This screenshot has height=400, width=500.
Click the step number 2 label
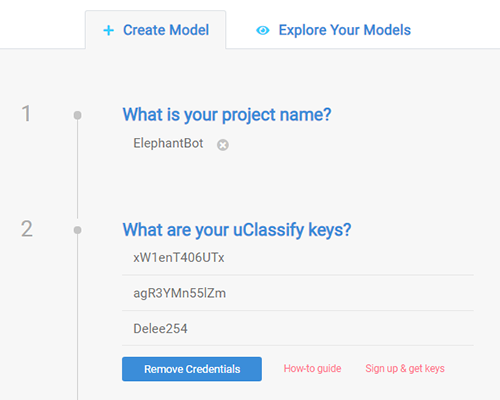pyautogui.click(x=27, y=229)
